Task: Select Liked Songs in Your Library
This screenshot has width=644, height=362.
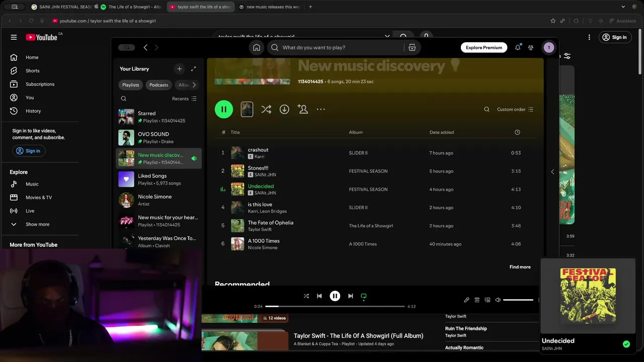Action: tap(158, 179)
